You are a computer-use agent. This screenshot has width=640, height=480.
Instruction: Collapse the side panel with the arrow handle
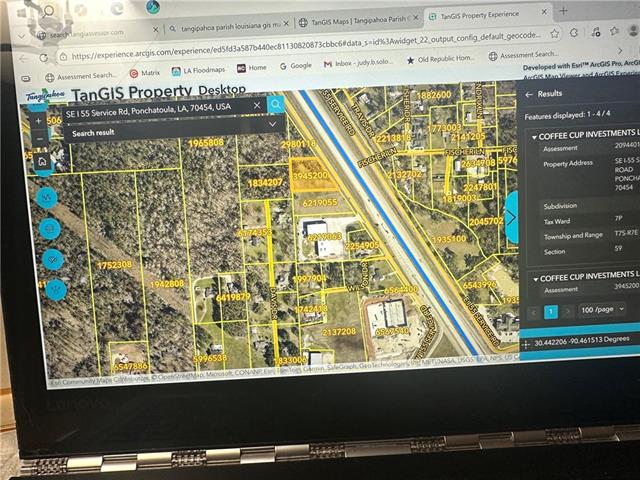[511, 218]
